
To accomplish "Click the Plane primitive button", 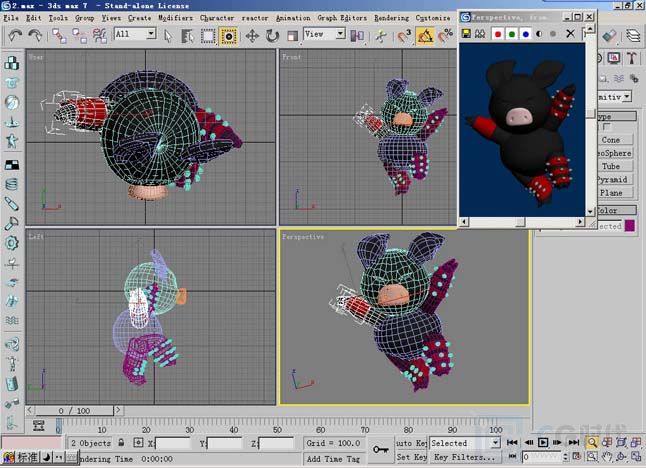I will 616,192.
